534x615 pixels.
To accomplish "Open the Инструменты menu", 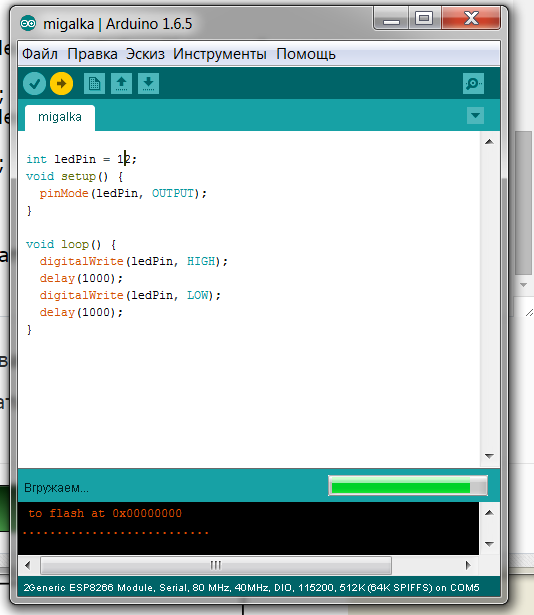I will pyautogui.click(x=220, y=54).
